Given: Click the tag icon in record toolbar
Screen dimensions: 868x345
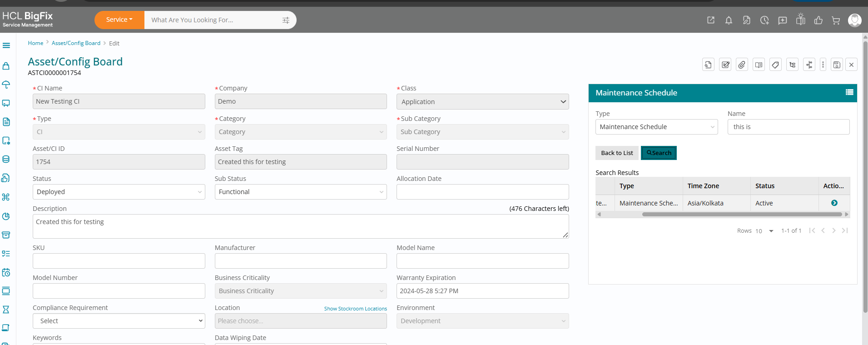Looking at the screenshot, I should tap(775, 65).
